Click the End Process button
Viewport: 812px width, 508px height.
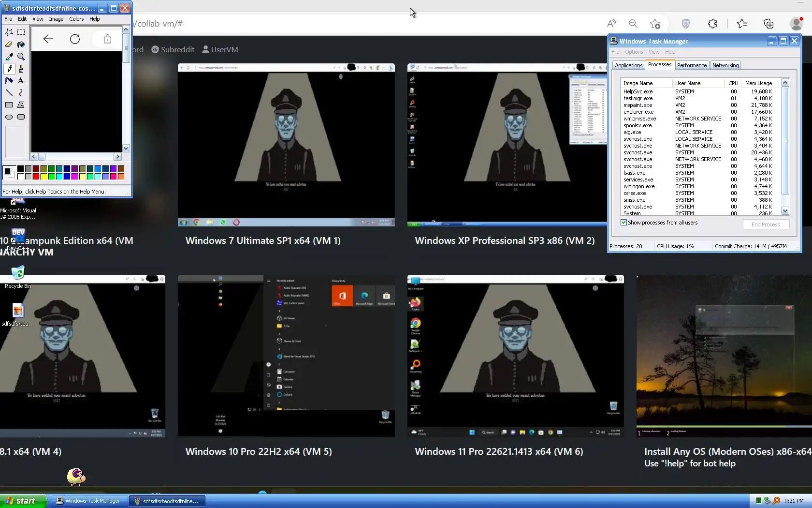766,224
